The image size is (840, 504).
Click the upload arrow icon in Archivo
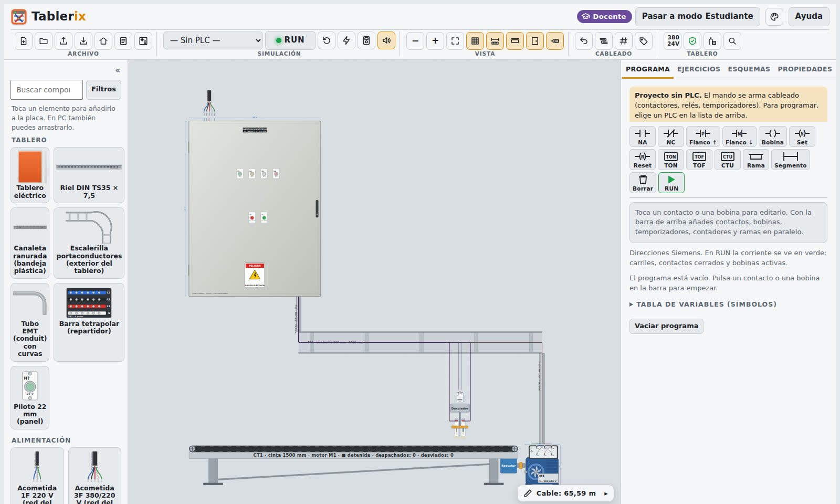[64, 41]
